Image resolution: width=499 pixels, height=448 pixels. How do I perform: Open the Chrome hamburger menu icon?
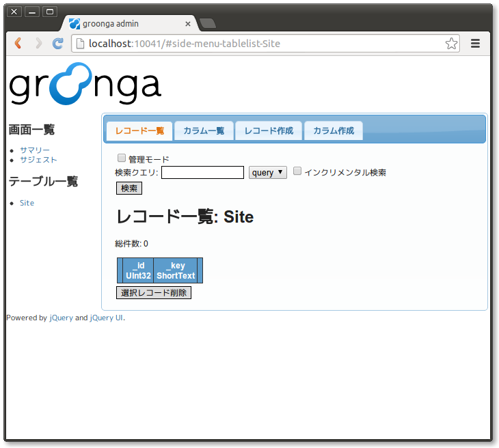tap(475, 44)
